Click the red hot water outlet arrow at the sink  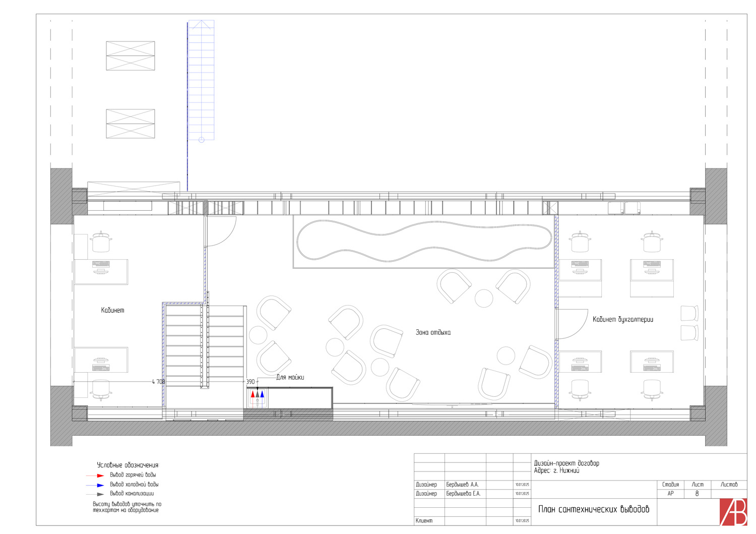[x=253, y=394]
